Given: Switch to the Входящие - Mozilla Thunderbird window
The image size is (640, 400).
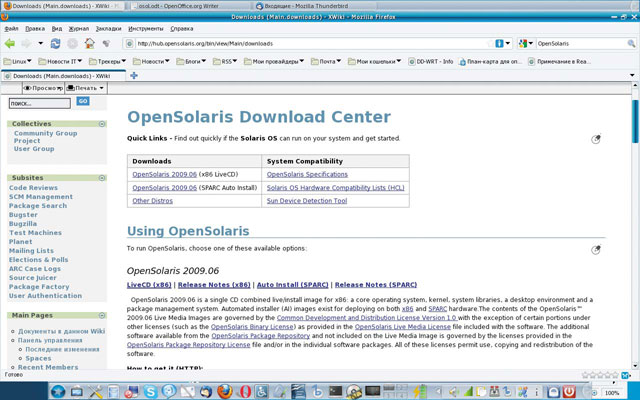Looking at the screenshot, I should pos(314,6).
